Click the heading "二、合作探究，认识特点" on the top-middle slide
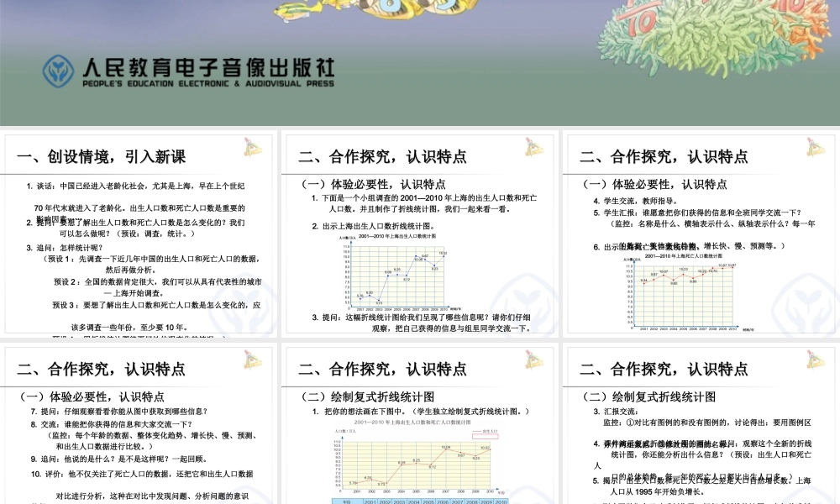This screenshot has width=840, height=504. (382, 155)
